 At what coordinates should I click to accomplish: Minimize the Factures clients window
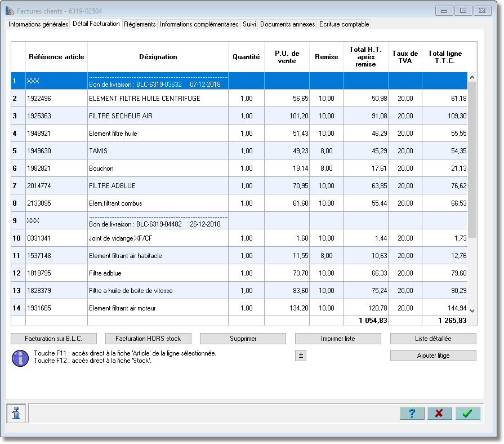pyautogui.click(x=444, y=11)
